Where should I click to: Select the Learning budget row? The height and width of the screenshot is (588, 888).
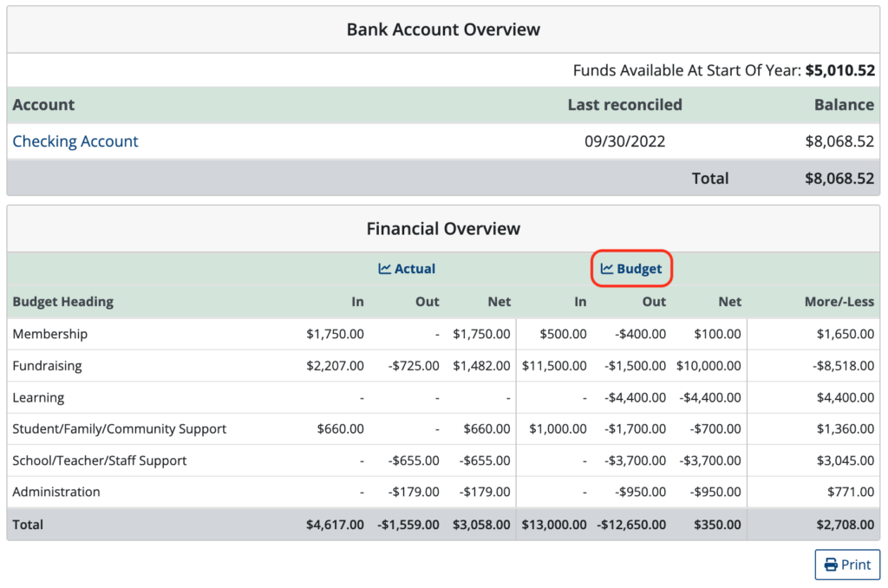260,397
